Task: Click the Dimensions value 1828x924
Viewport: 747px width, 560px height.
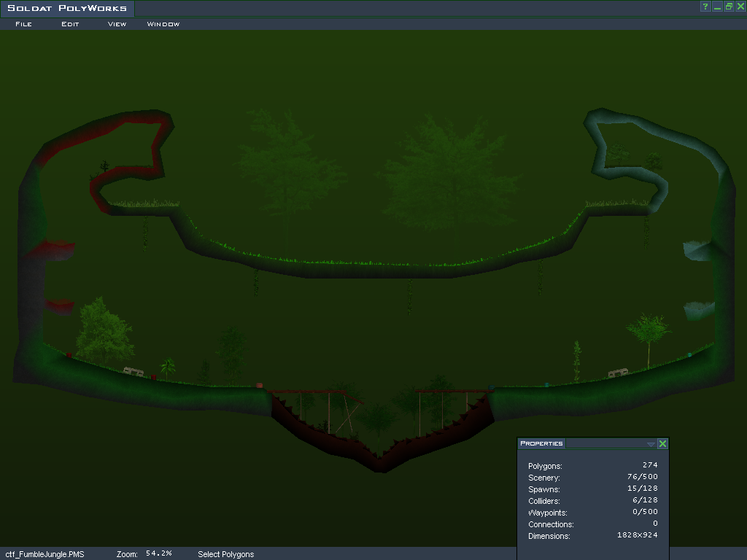Action: (637, 536)
